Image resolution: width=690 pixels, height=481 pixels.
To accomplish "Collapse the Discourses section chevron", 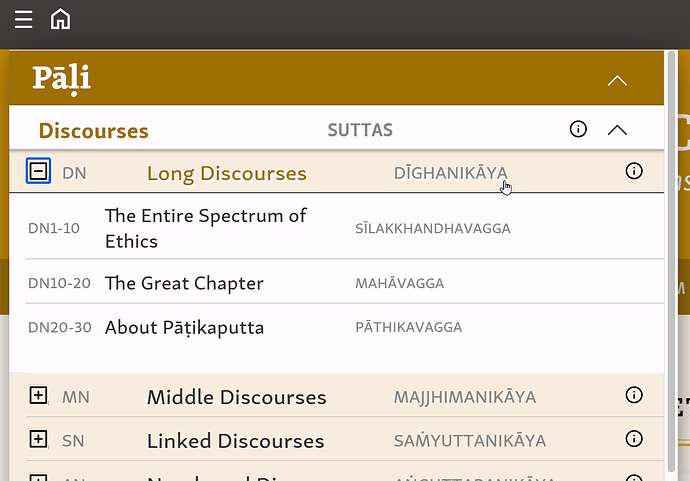I will coord(617,130).
